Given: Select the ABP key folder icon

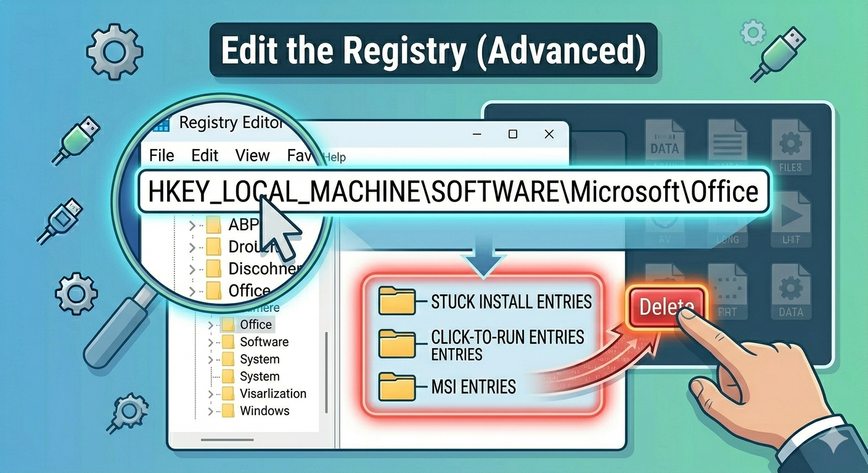Looking at the screenshot, I should pyautogui.click(x=213, y=225).
